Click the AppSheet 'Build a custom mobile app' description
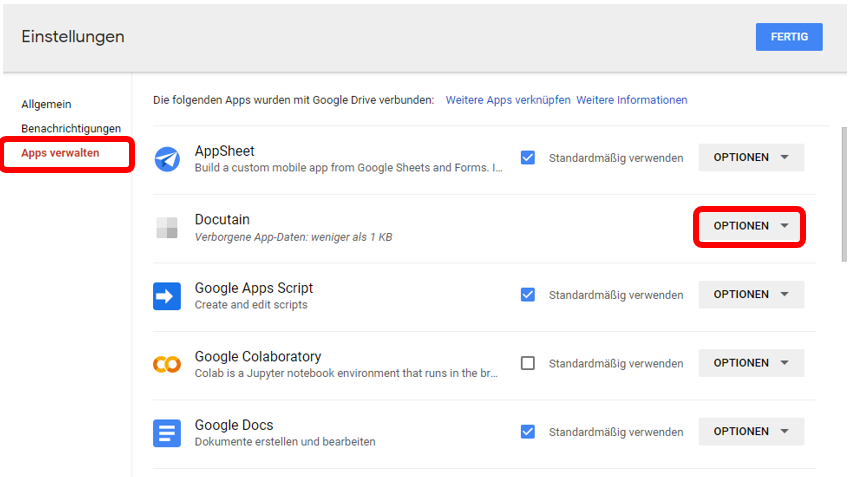The image size is (851, 477). [349, 168]
